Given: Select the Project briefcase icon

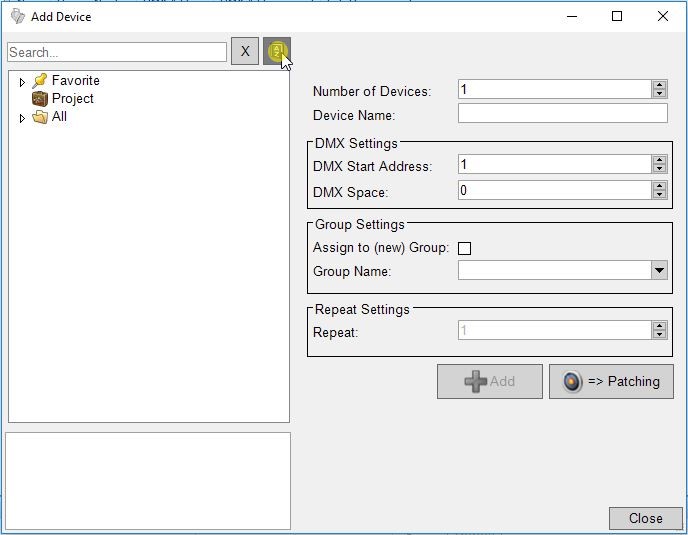Looking at the screenshot, I should pos(40,99).
